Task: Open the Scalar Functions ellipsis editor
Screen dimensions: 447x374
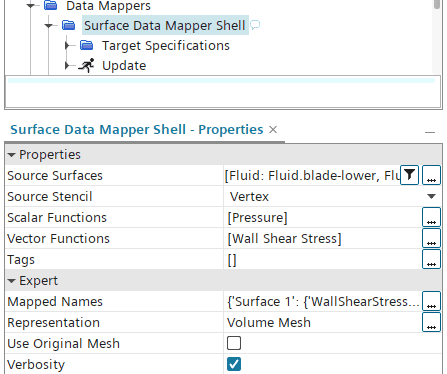Action: (431, 217)
